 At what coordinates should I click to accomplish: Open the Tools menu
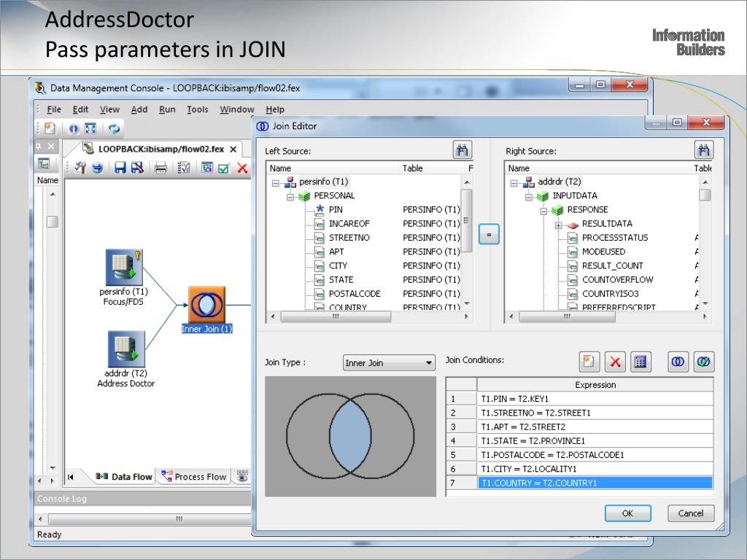[x=197, y=109]
